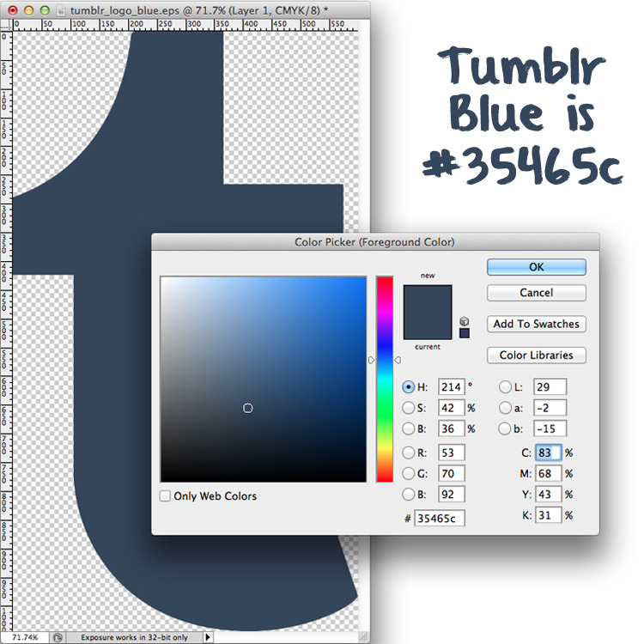Cancel the Color Picker dialog
This screenshot has height=644, width=644.
(x=536, y=293)
